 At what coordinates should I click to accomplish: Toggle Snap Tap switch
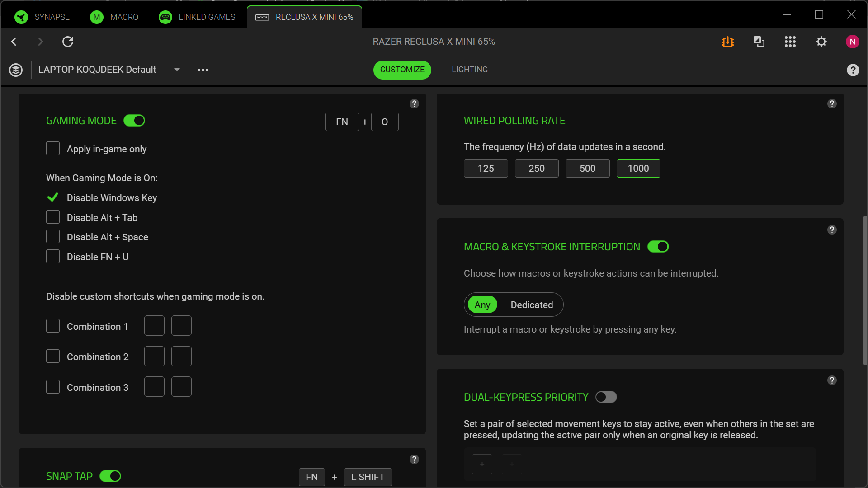[110, 476]
